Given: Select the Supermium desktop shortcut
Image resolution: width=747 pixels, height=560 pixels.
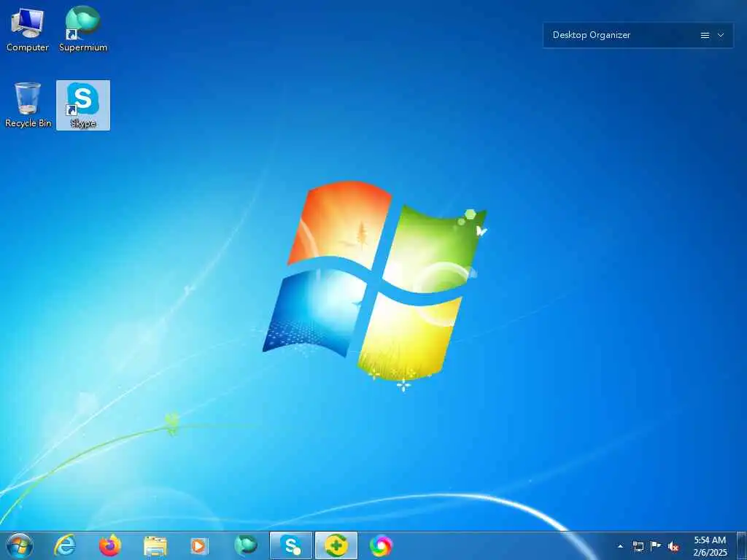Looking at the screenshot, I should point(83,29).
